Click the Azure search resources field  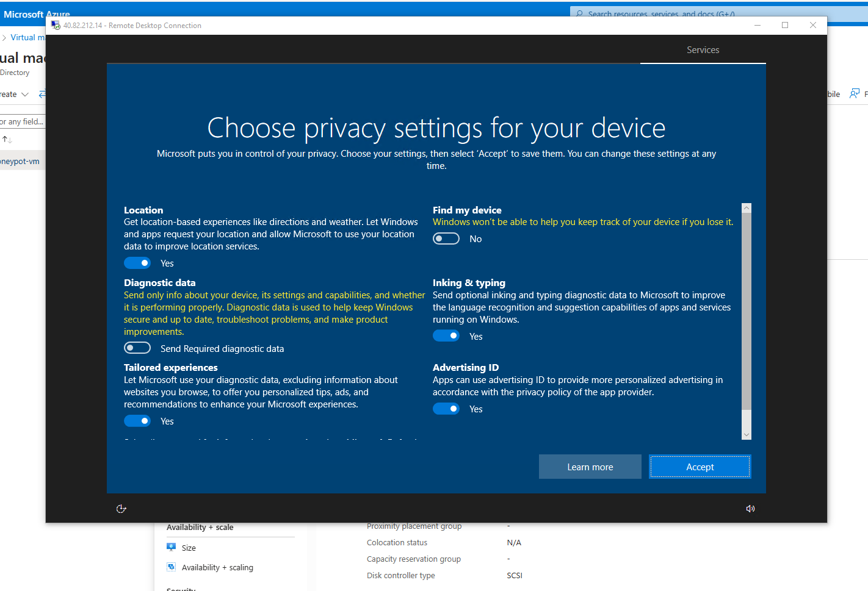coord(719,13)
